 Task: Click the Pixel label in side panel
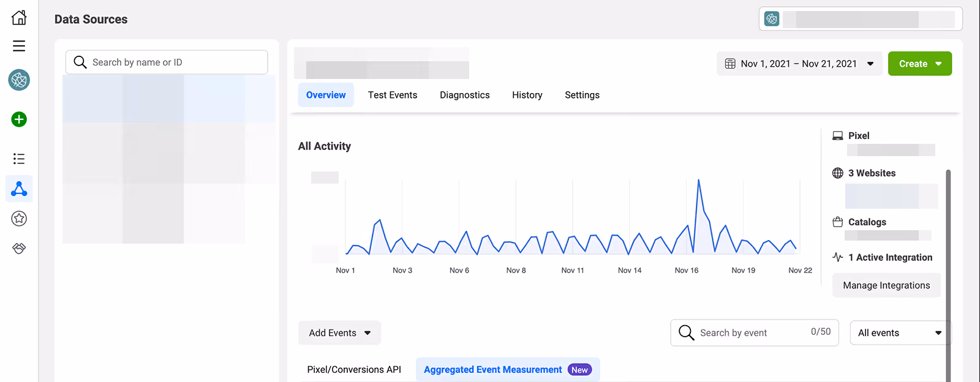pyautogui.click(x=859, y=136)
